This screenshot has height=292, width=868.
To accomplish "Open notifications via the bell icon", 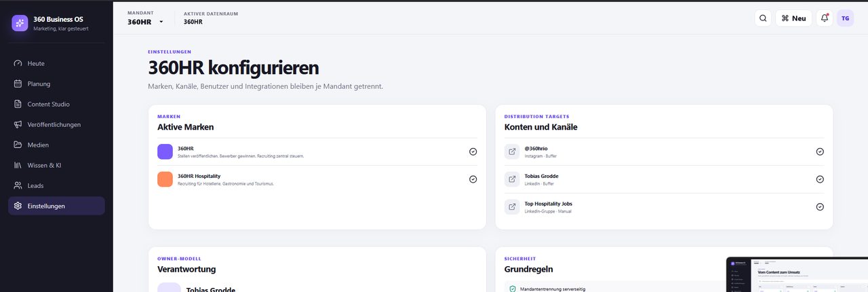I will (x=825, y=18).
